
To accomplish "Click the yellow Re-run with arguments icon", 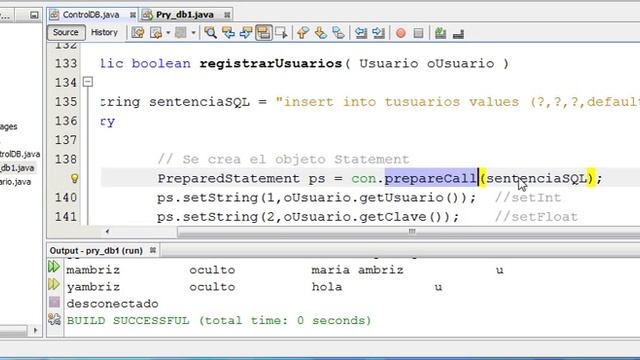I will (54, 284).
